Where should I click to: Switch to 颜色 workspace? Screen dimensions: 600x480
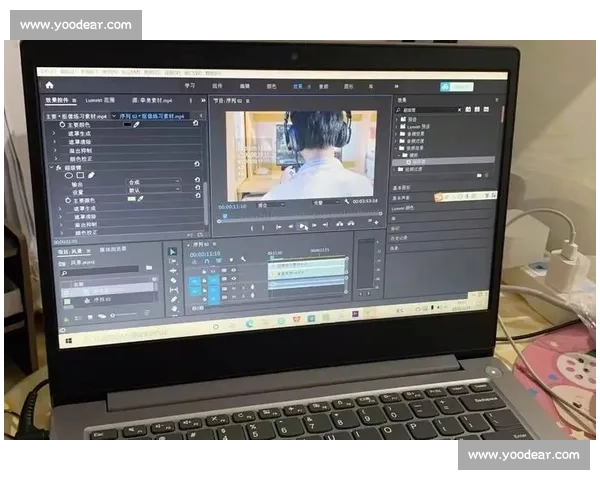click(x=271, y=87)
